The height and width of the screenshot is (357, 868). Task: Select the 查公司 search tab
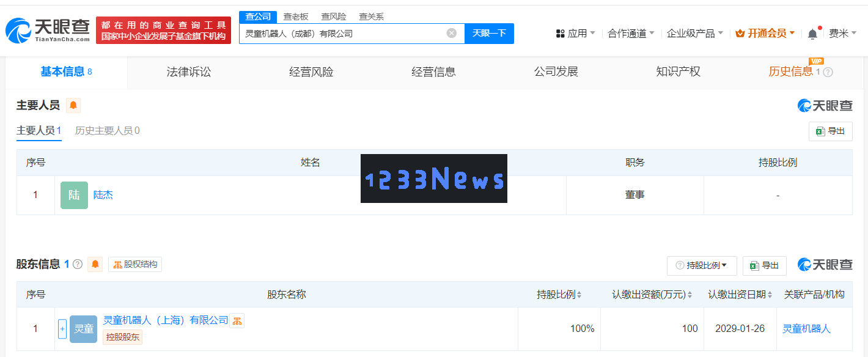click(258, 17)
